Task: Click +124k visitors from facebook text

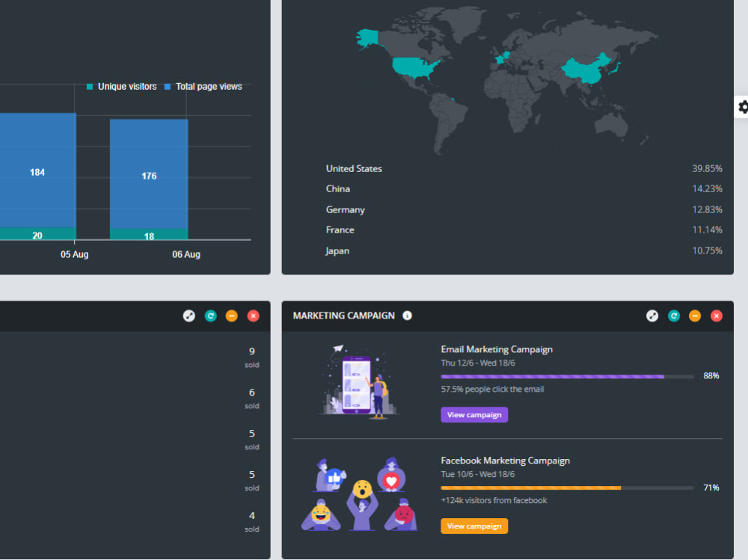Action: pyautogui.click(x=494, y=500)
